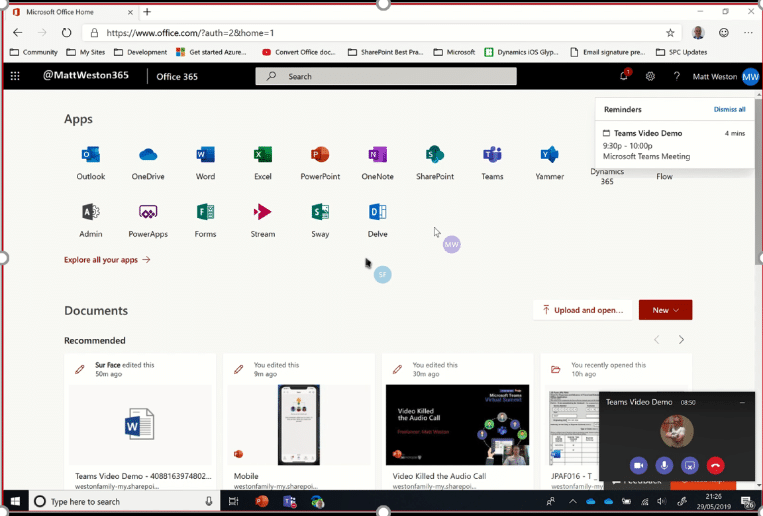763x516 pixels.
Task: Click the Windows taskbar search box
Action: [x=124, y=501]
